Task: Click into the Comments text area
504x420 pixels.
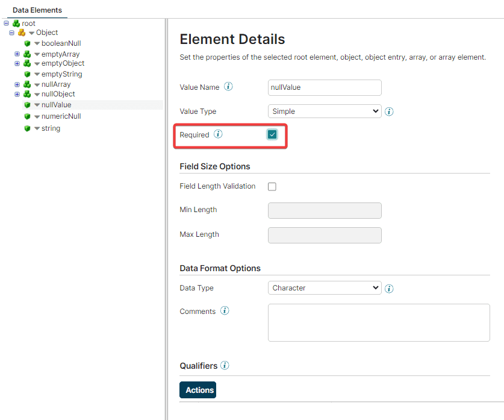Action: [x=379, y=322]
